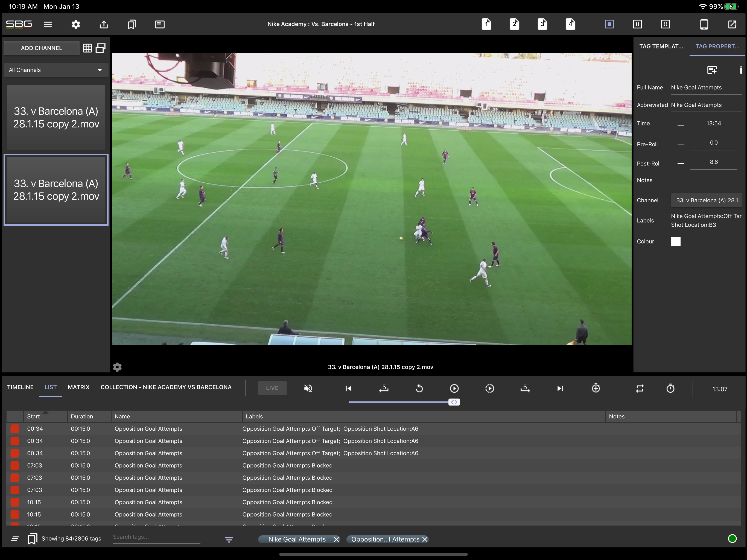
Task: Switch to the MATRIX tab
Action: (x=78, y=387)
